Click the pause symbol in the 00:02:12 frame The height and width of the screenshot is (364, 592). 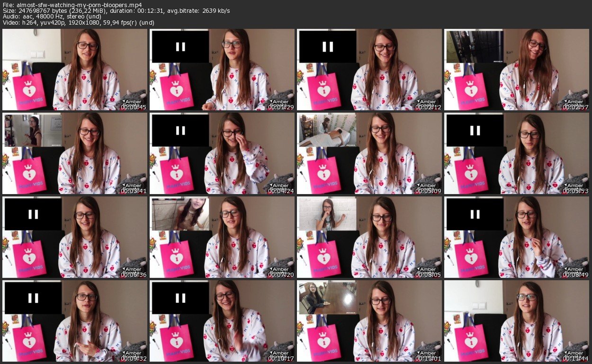[327, 46]
